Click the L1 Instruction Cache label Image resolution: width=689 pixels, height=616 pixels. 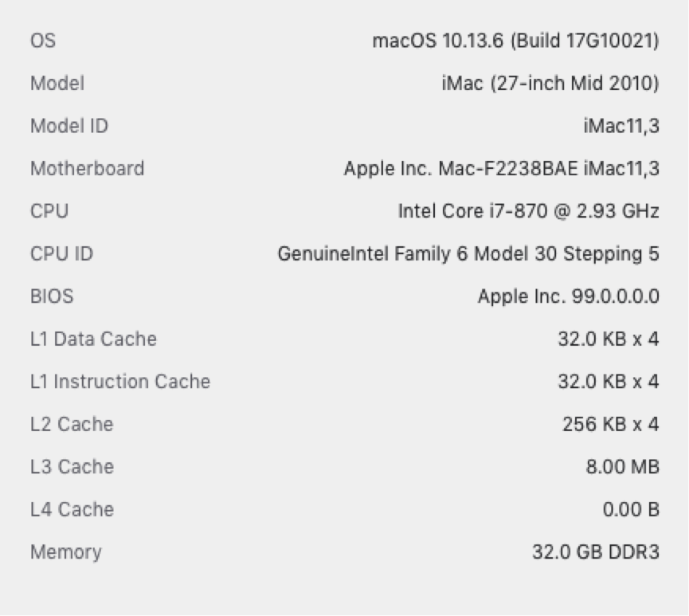120,381
